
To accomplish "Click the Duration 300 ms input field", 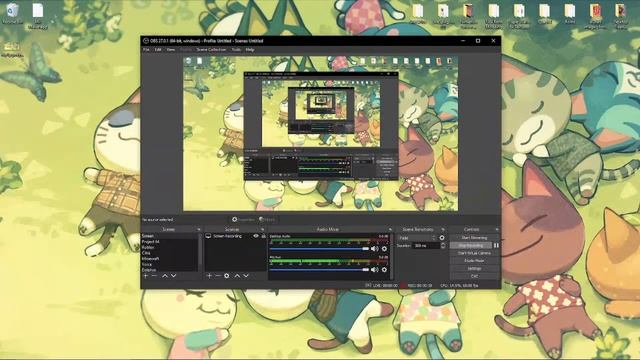I will pos(426,245).
